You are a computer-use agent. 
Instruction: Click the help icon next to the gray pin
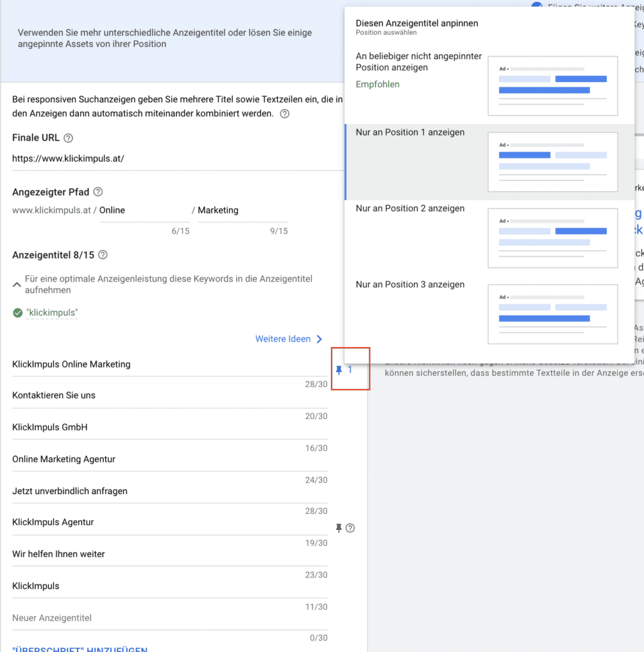tap(350, 528)
